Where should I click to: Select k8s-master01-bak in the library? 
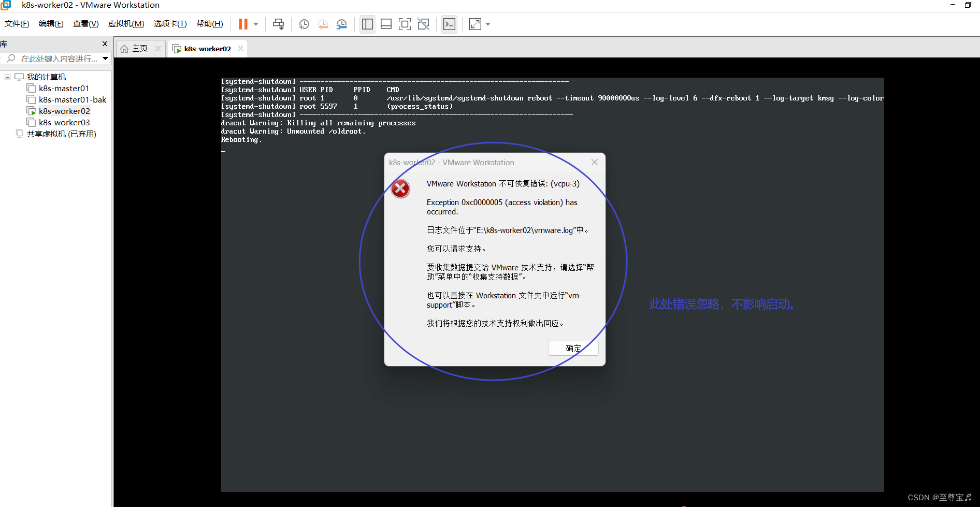pyautogui.click(x=73, y=100)
